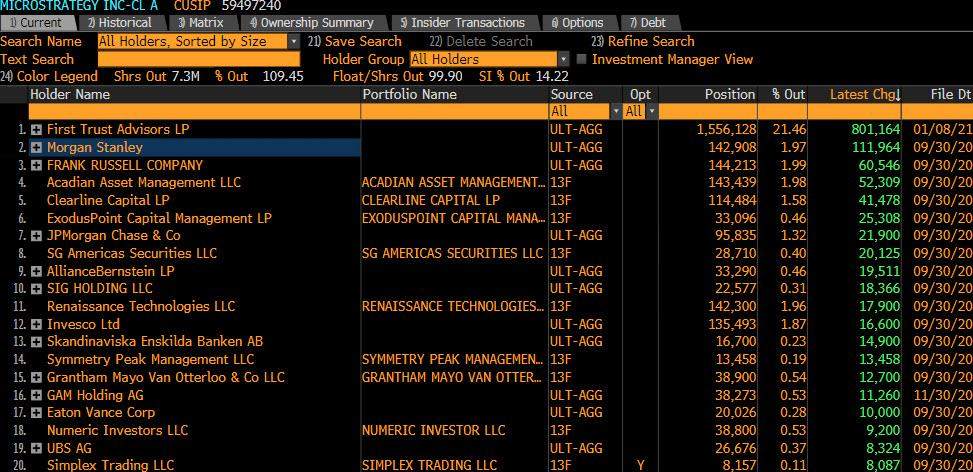The width and height of the screenshot is (973, 472).
Task: Click latest change value 111,964
Action: 876,148
